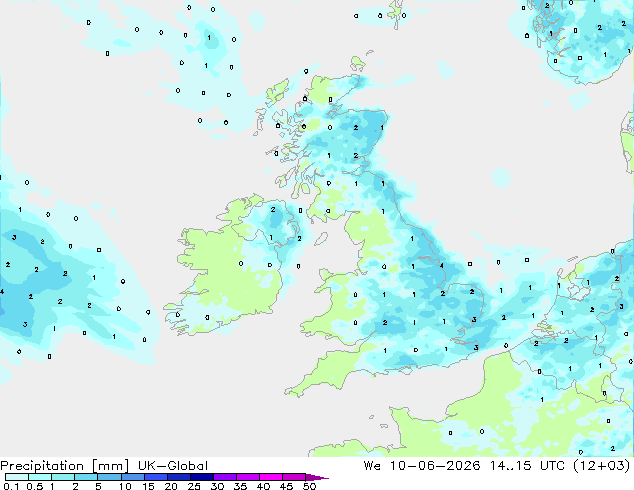
Task: Click the date text '10-06-2026'
Action: coord(435,466)
